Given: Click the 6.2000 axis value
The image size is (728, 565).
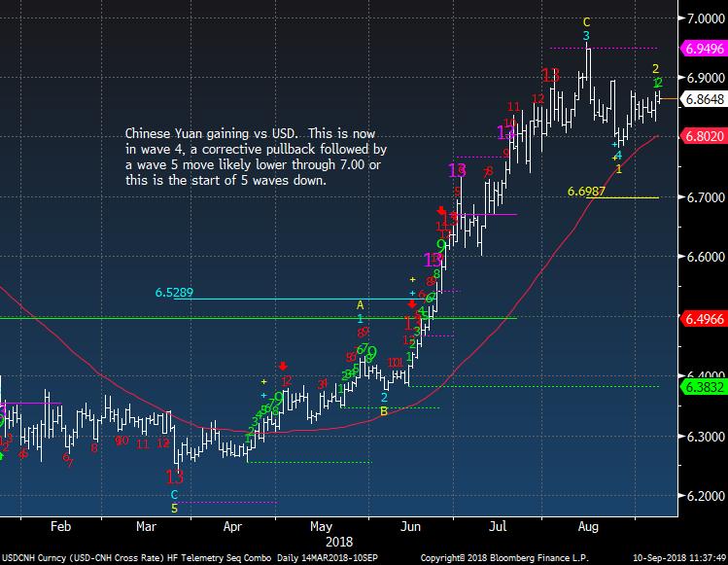Looking at the screenshot, I should pos(705,496).
